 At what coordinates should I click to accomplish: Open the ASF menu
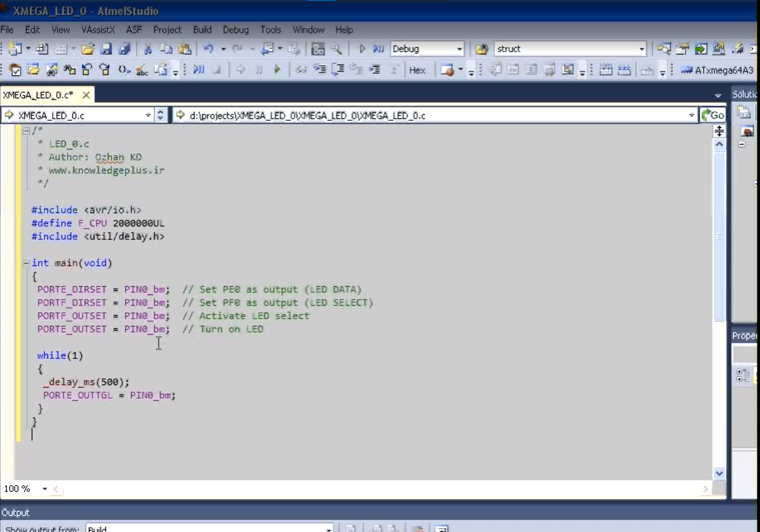134,30
